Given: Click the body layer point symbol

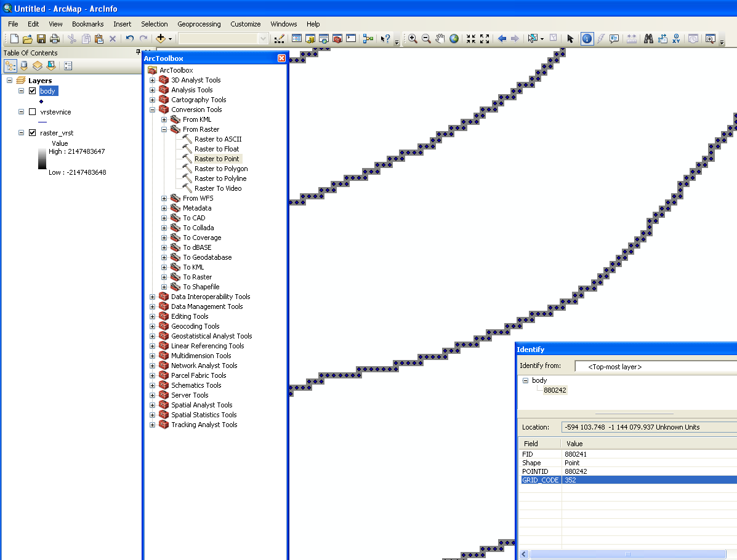Looking at the screenshot, I should pyautogui.click(x=41, y=102).
